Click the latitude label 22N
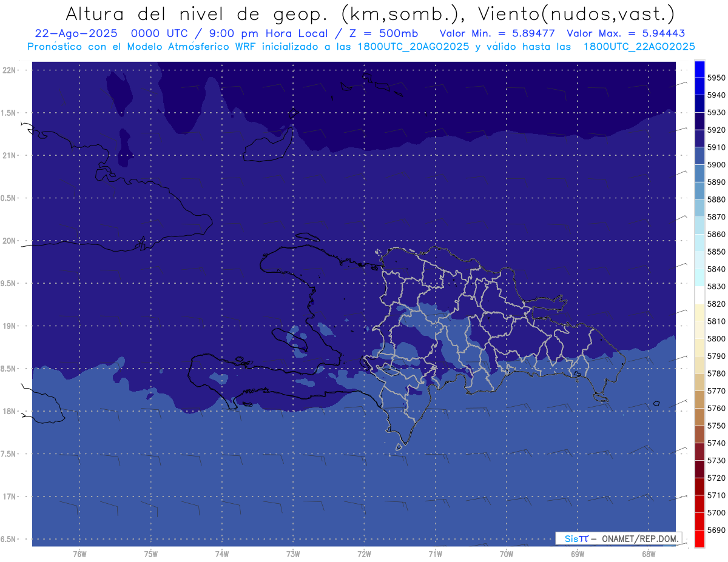This screenshot has width=728, height=562. pyautogui.click(x=10, y=70)
